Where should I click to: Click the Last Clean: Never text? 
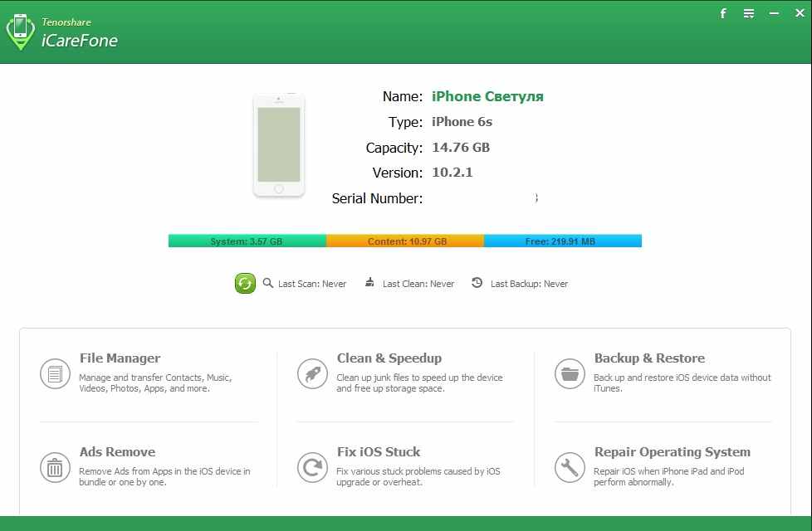[418, 284]
